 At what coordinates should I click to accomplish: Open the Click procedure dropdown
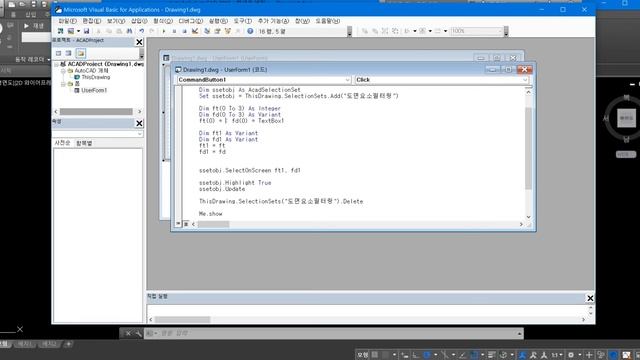pos(525,80)
